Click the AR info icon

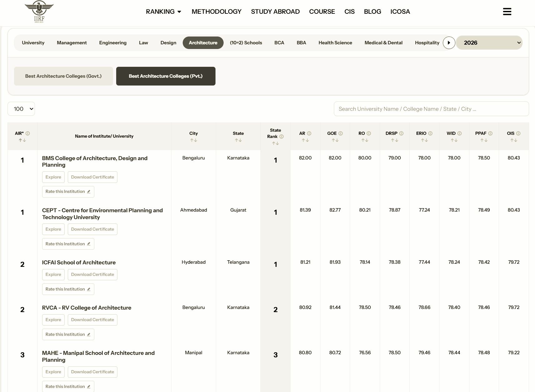pos(309,133)
